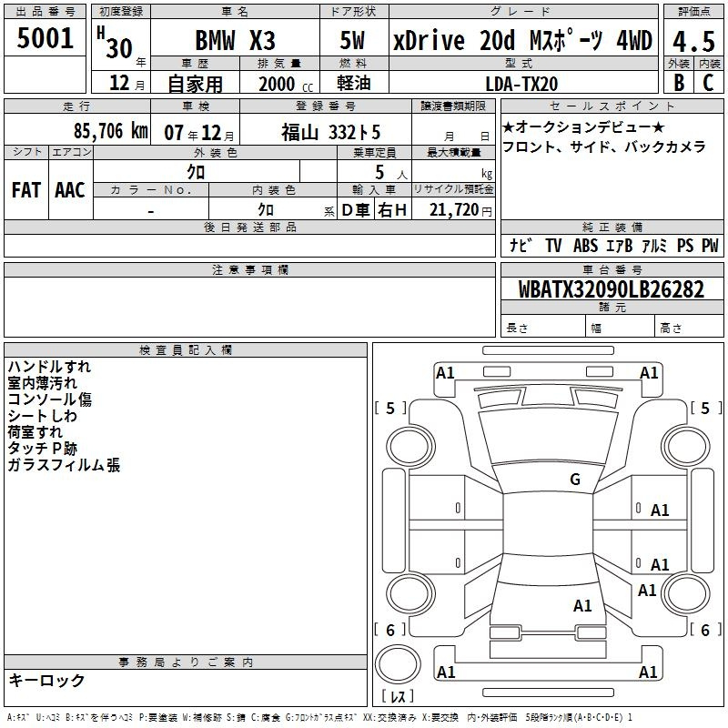Click the [レス] spare tire label
Image resolution: width=728 pixels, height=728 pixels.
[398, 695]
